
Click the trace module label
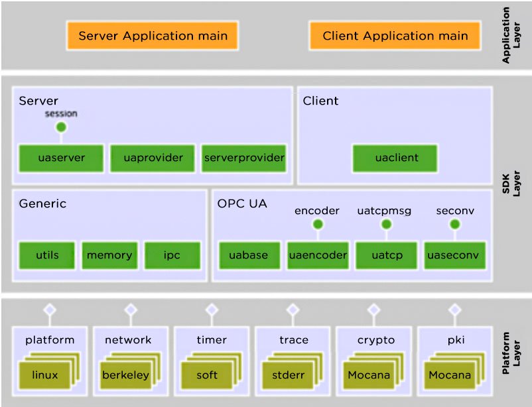[x=294, y=340]
